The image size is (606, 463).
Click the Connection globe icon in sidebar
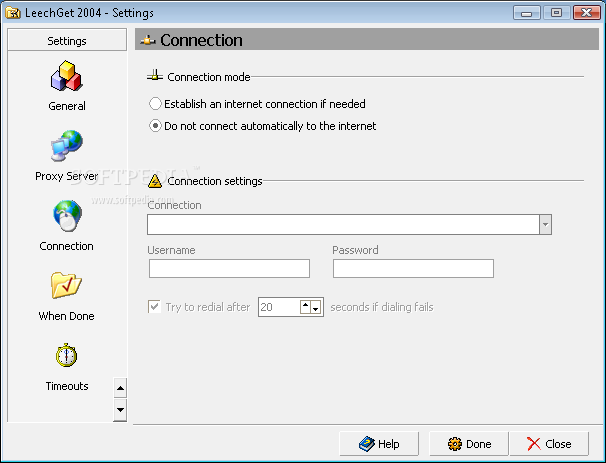67,217
